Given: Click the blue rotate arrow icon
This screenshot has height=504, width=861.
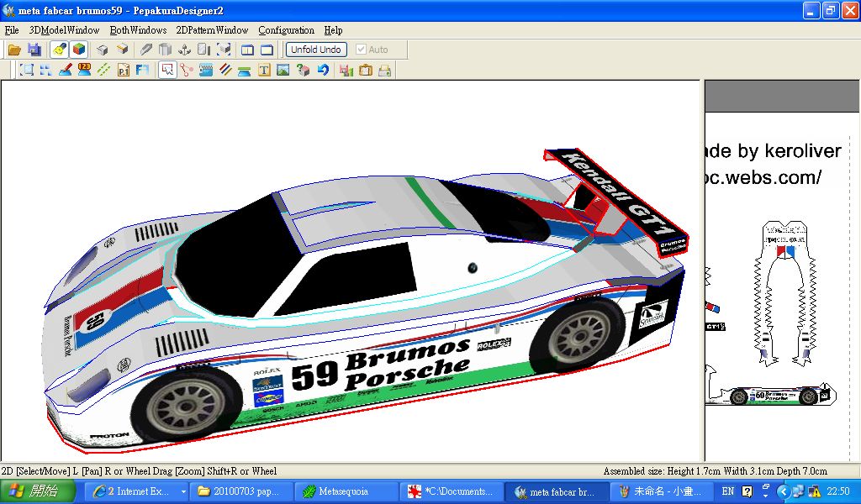Looking at the screenshot, I should (322, 70).
